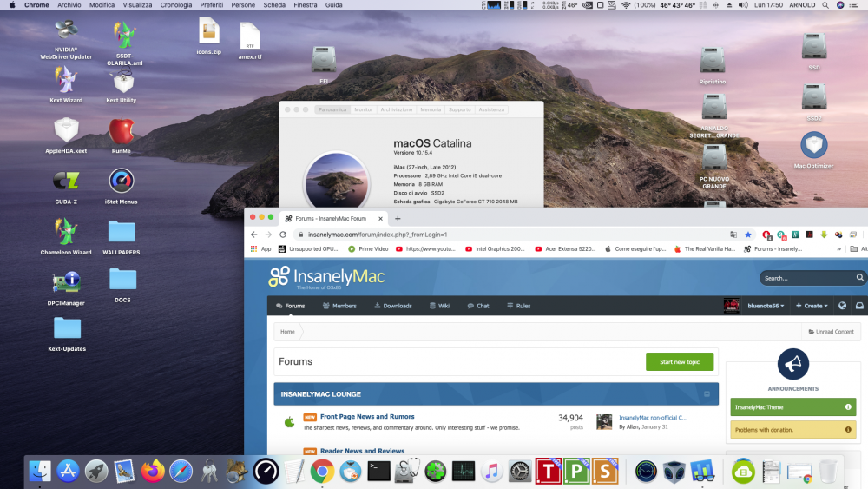Expand InsanelyMac Theme announcement info
The image size is (868, 489).
pos(847,406)
